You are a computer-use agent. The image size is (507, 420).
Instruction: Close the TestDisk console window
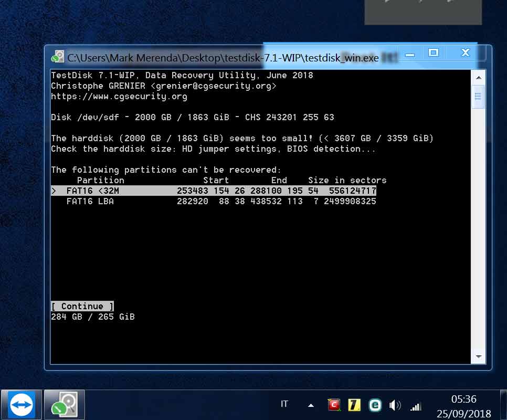(466, 52)
